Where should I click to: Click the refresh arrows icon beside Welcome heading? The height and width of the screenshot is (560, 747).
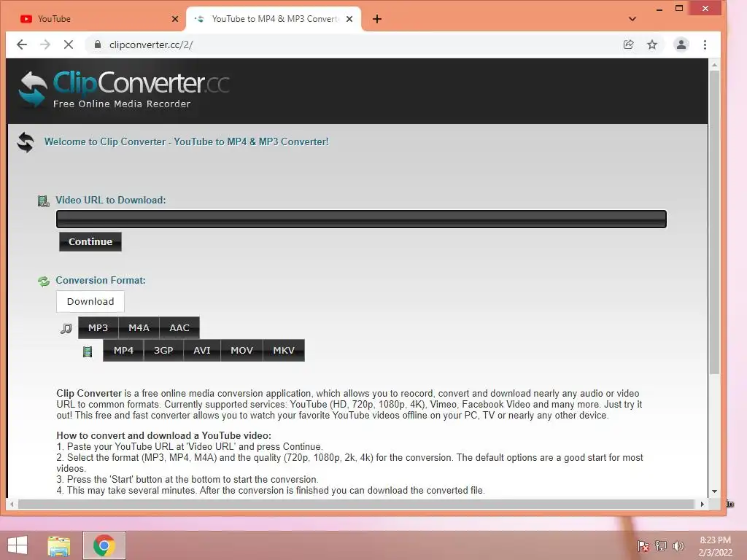[26, 142]
